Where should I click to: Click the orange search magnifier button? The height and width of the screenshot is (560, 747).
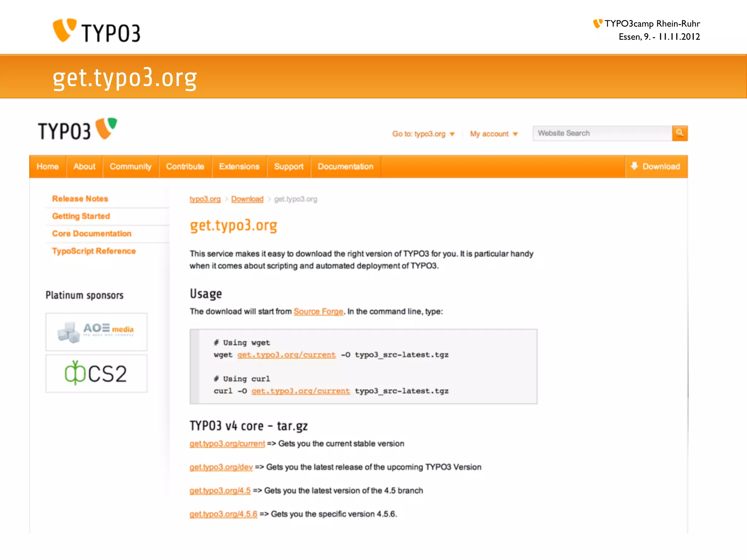tap(680, 133)
